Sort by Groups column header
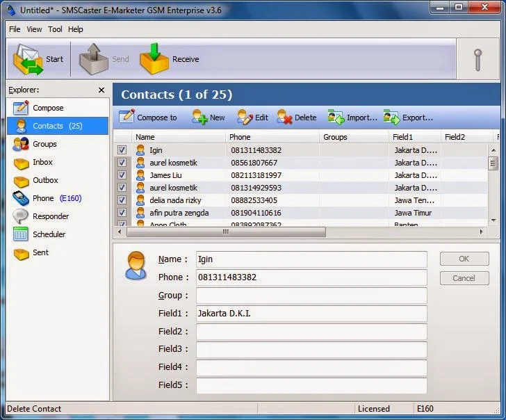 click(354, 137)
